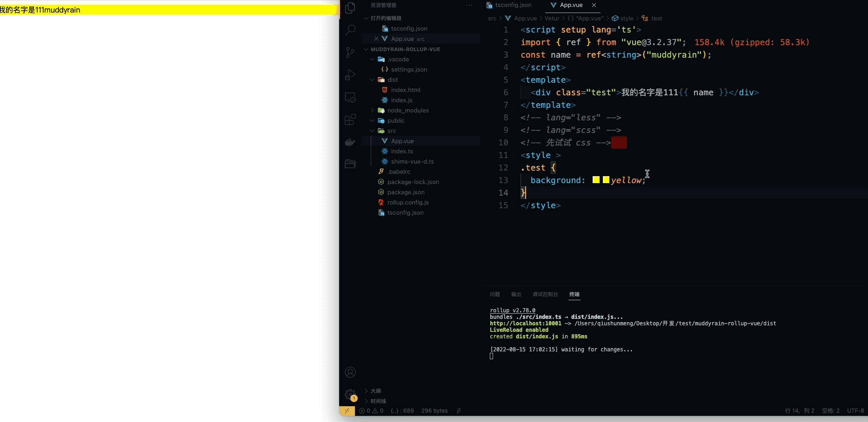
Task: Open explorer more actions ellipsis button
Action: tap(468, 5)
